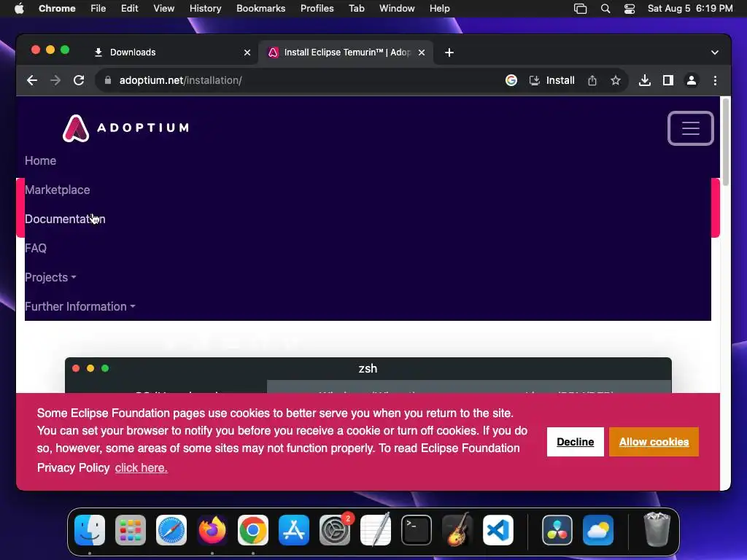
Task: Click the browser forward arrow
Action: pos(55,80)
